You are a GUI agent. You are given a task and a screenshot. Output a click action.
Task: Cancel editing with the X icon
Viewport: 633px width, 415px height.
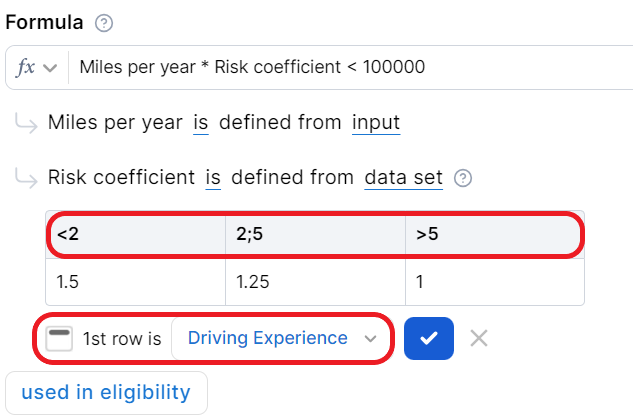(x=479, y=338)
